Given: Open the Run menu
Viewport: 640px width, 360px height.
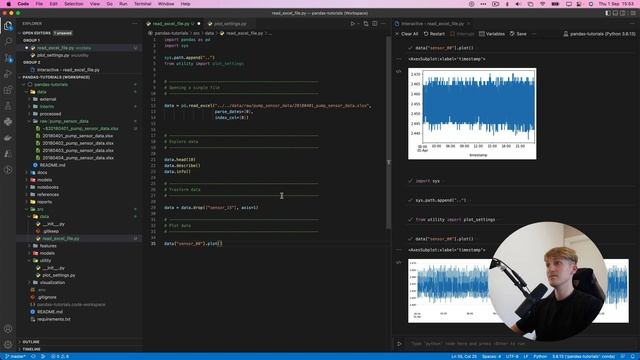Looking at the screenshot, I should [123, 4].
